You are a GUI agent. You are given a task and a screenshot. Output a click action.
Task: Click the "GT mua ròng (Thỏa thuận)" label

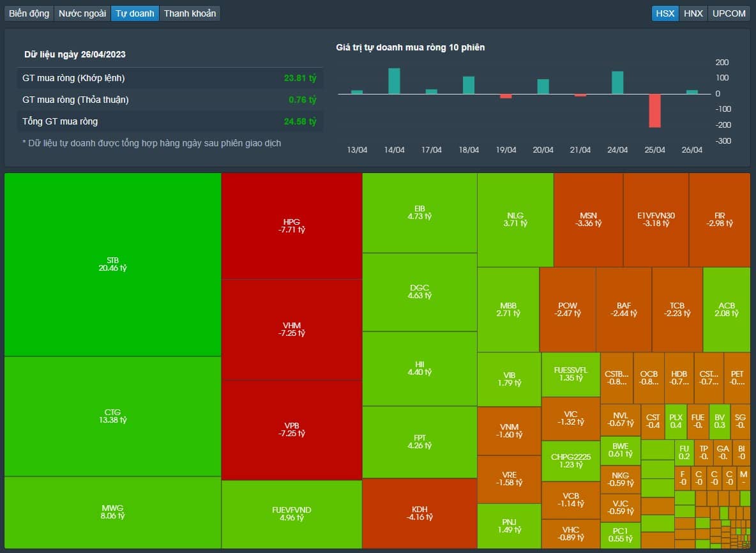(x=75, y=100)
